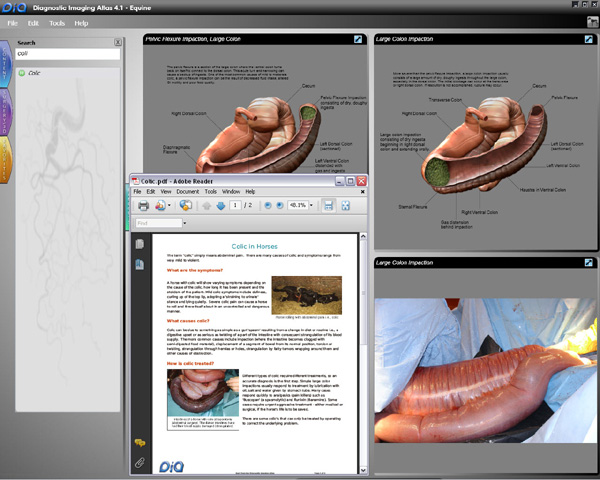The width and height of the screenshot is (600, 480).
Task: Open Adobe Reader Window menu
Action: [231, 191]
